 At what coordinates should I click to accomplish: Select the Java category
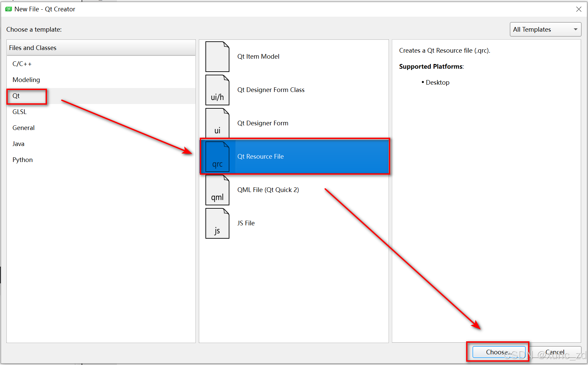pos(101,144)
